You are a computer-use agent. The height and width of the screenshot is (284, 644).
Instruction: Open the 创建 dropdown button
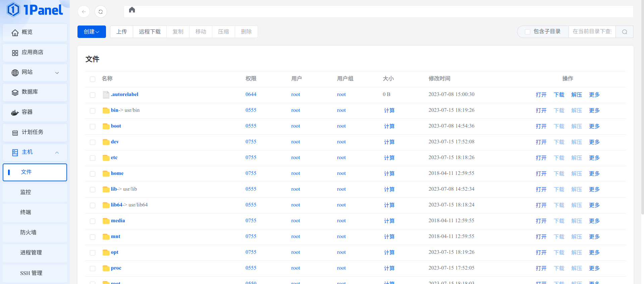[x=92, y=32]
